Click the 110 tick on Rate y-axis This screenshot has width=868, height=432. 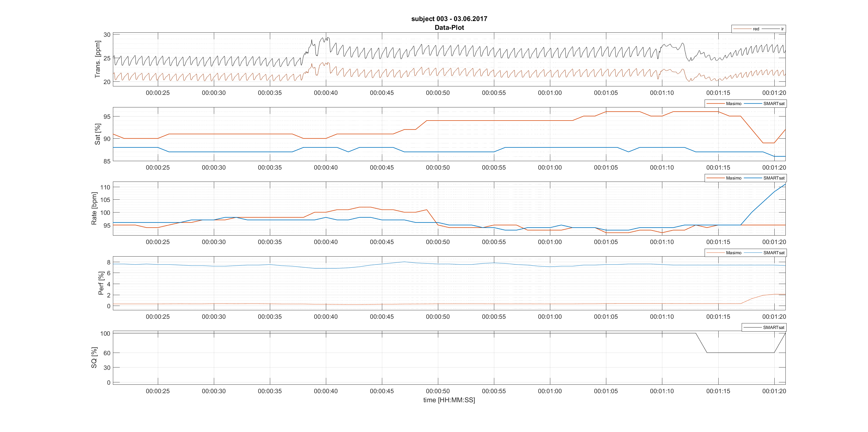pyautogui.click(x=105, y=187)
